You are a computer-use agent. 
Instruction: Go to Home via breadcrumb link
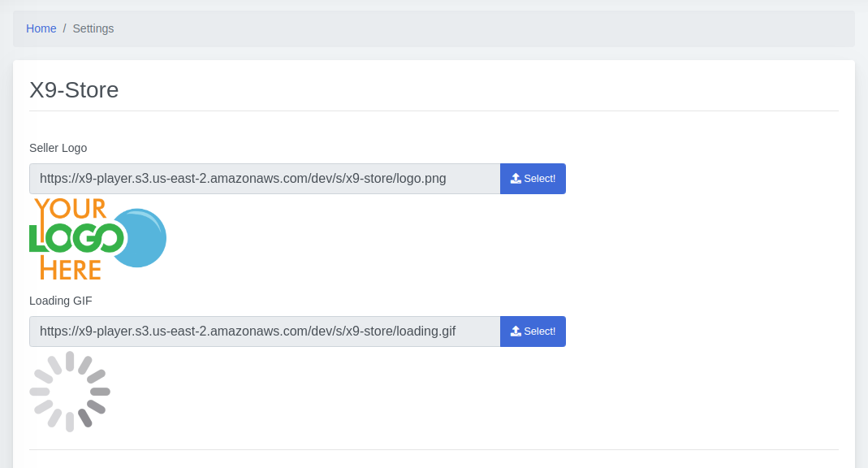click(41, 28)
